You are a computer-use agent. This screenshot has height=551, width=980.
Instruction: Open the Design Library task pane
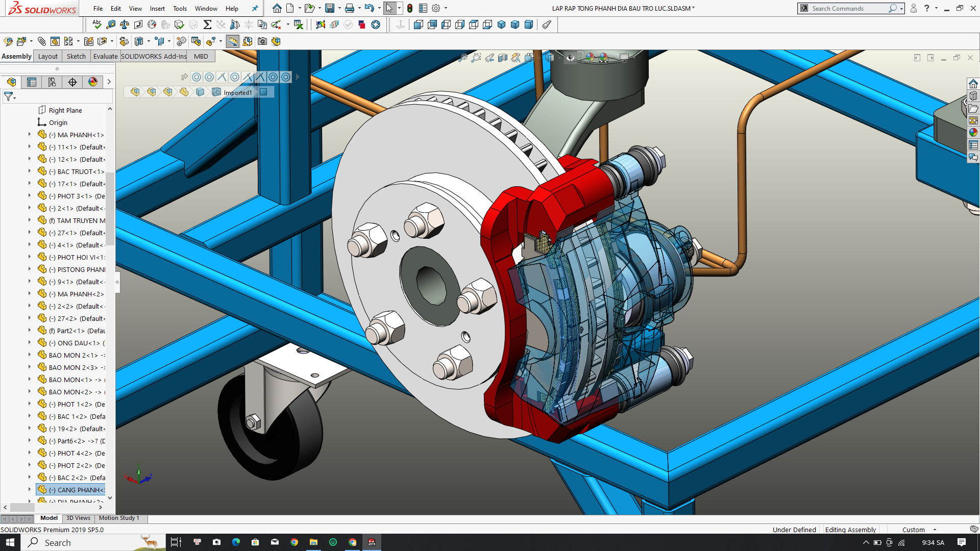coord(973,95)
